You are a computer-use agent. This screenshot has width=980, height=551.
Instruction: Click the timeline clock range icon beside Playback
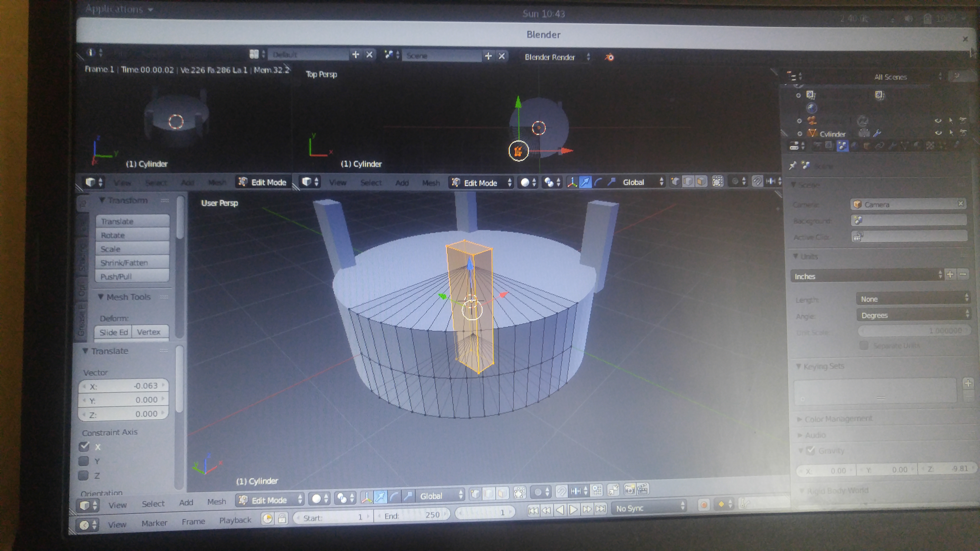click(x=268, y=519)
